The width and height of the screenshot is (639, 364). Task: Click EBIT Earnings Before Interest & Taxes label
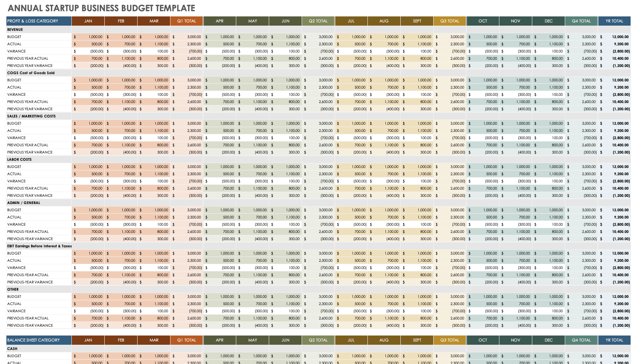pyautogui.click(x=39, y=246)
